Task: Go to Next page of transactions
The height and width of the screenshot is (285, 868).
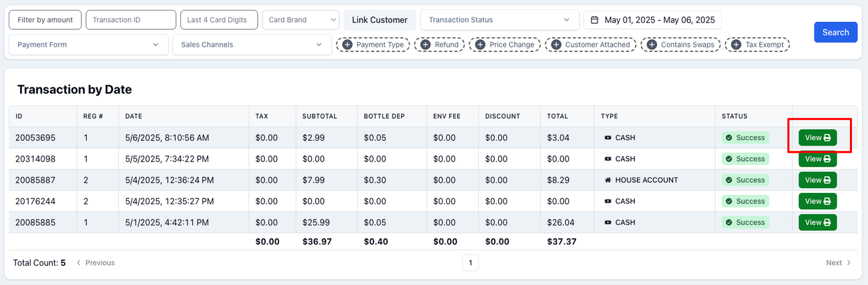Action: tap(838, 263)
